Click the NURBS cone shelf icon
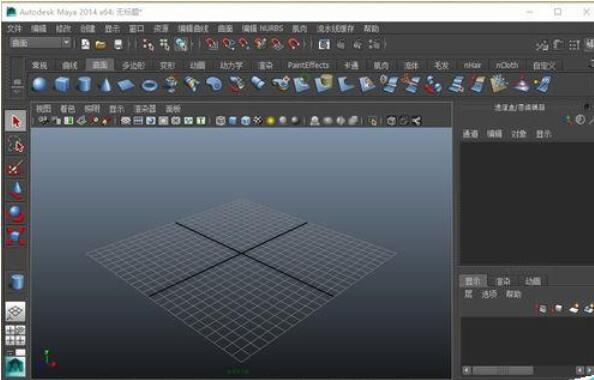This screenshot has width=594, height=380. click(x=105, y=84)
